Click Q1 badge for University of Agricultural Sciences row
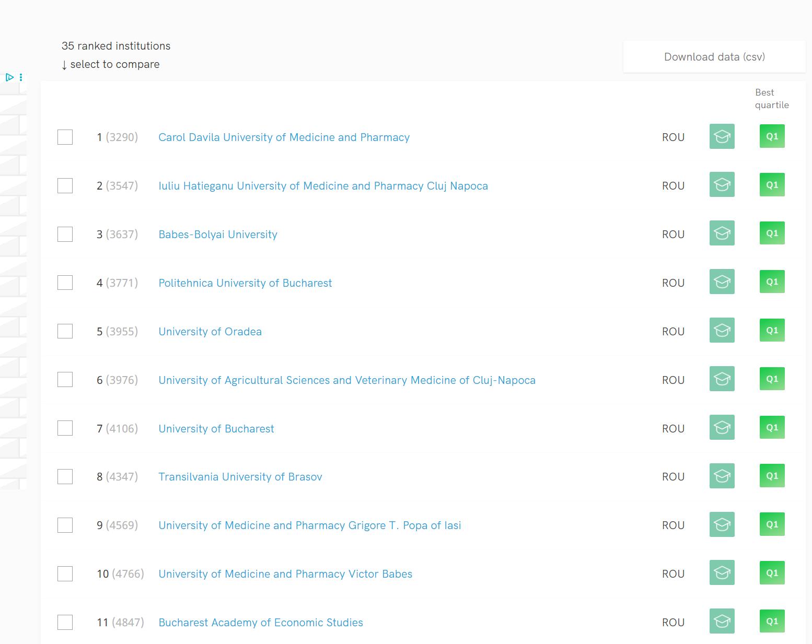Image resolution: width=812 pixels, height=644 pixels. (772, 379)
